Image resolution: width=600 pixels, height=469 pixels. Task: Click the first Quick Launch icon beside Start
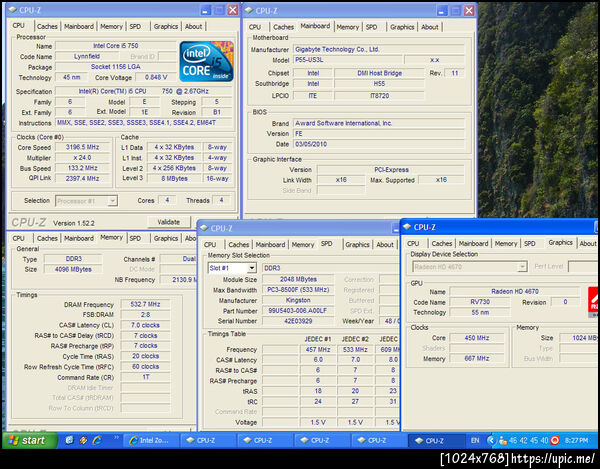click(71, 440)
